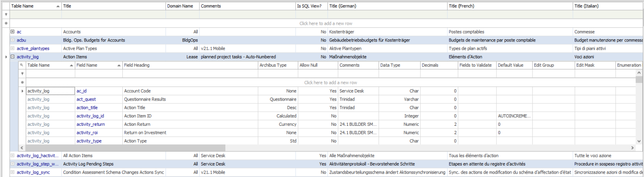Expand the active_plantypes row
This screenshot has height=177, width=644.
pos(13,49)
